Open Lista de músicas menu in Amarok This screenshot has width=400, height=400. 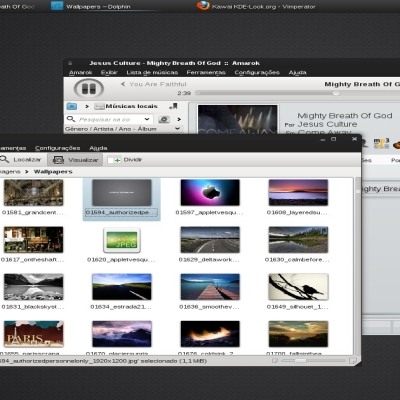[x=152, y=72]
